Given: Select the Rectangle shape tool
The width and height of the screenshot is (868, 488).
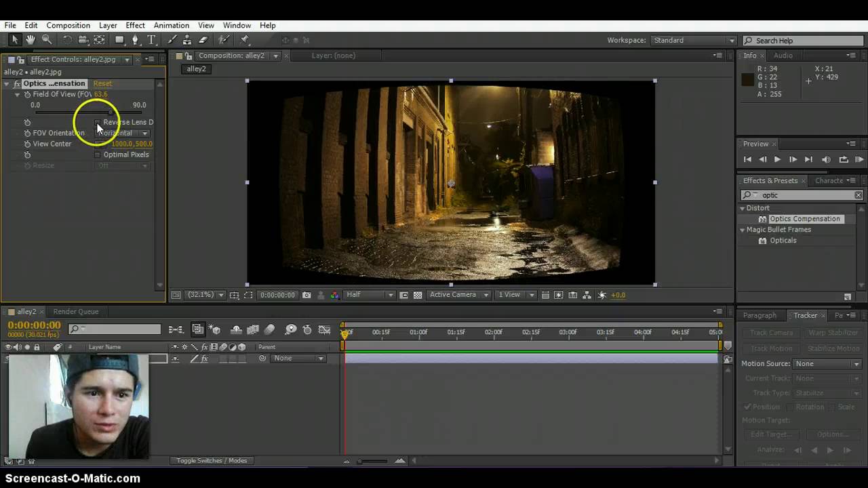Looking at the screenshot, I should click(119, 40).
